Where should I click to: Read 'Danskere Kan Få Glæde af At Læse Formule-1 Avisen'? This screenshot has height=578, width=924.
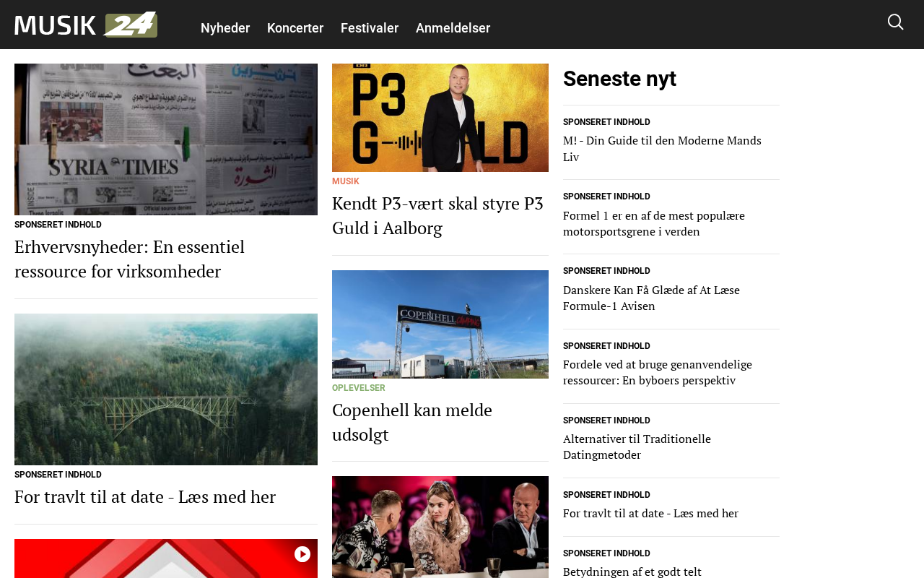point(651,298)
